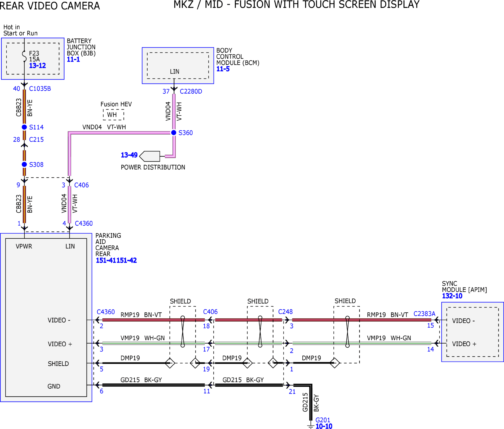The width and height of the screenshot is (504, 429).
Task: Open the 11-5 Body Control Module reference
Action: [223, 69]
